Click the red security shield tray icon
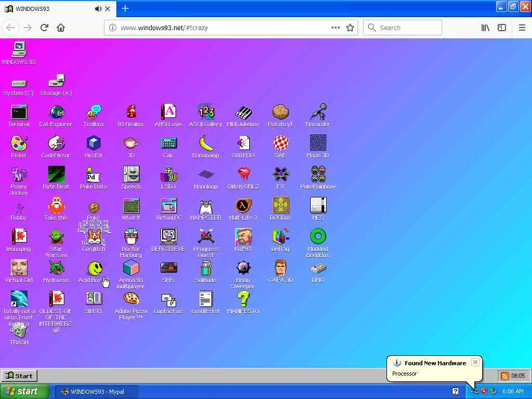This screenshot has width=532, height=399. tap(484, 392)
